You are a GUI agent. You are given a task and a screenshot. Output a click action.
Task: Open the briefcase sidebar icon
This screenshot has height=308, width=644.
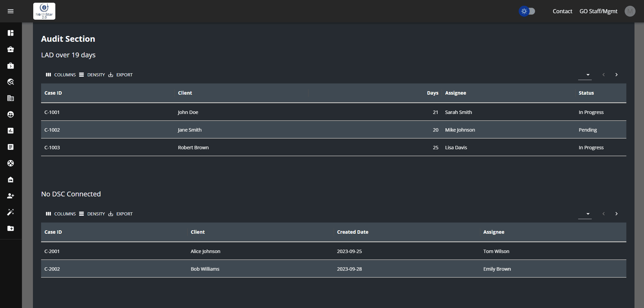11,49
